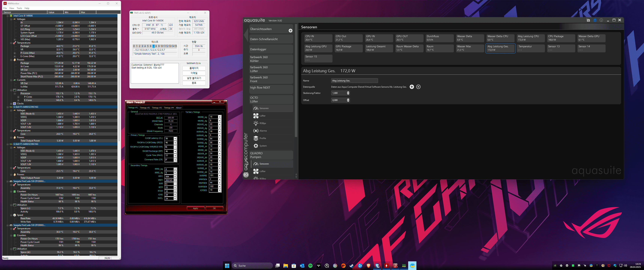The image size is (644, 270).
Task: Open File Explorer from the taskbar
Action: [x=285, y=266]
